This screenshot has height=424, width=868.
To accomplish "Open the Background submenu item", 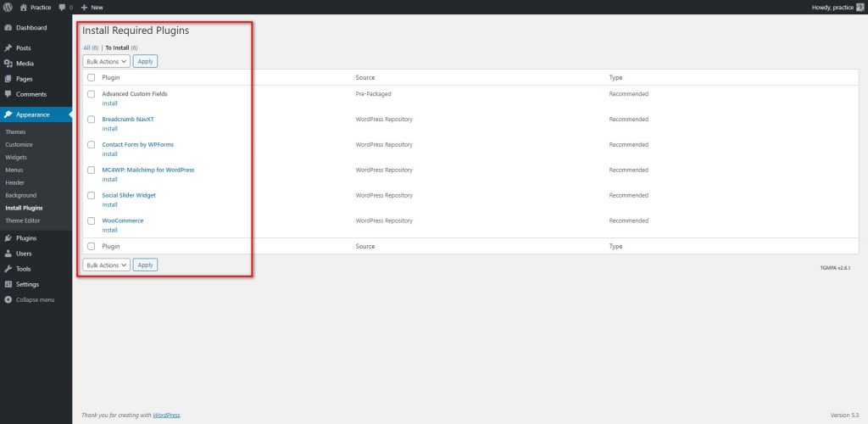I will [21, 195].
